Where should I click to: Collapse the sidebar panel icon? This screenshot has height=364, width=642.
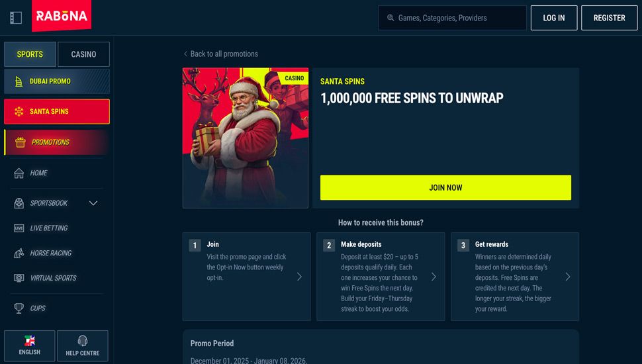16,18
